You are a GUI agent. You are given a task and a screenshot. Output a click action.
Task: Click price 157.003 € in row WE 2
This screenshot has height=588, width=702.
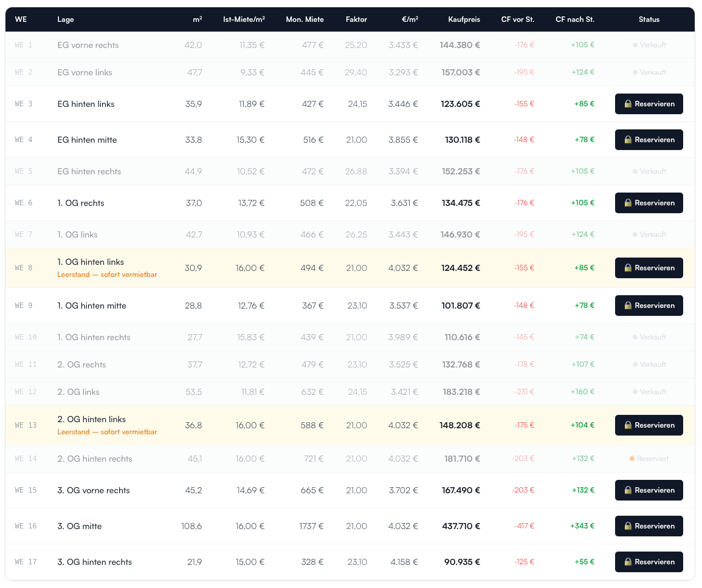tap(461, 72)
